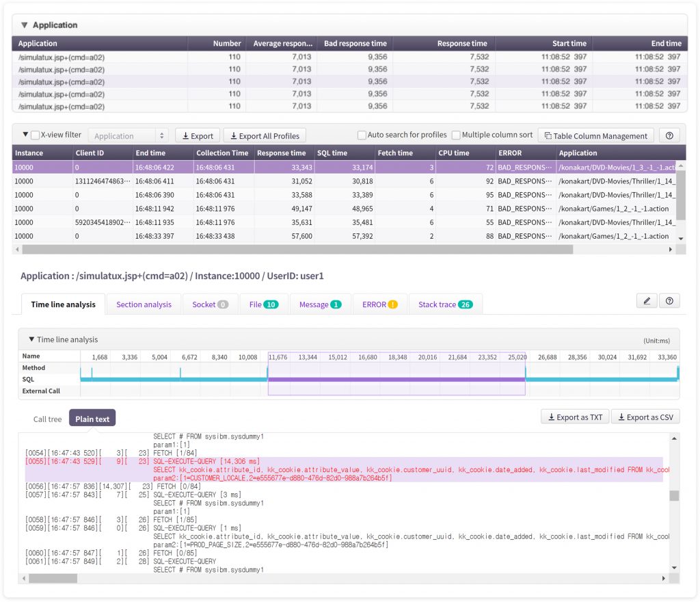Open Table Column Management

(x=595, y=135)
